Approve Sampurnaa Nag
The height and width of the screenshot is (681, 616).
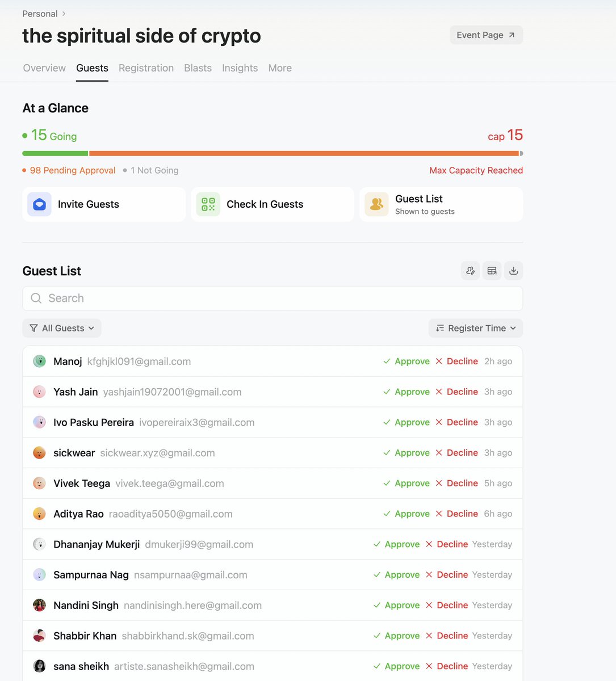[x=396, y=575]
